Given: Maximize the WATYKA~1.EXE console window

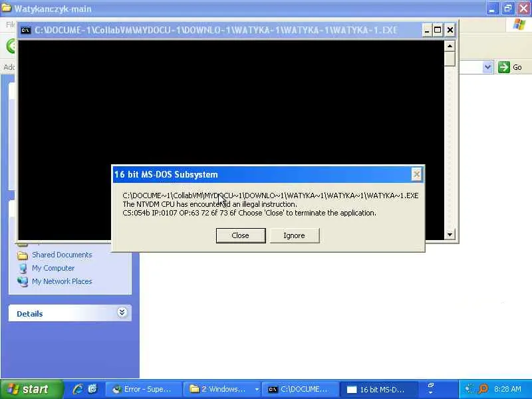Looking at the screenshot, I should 438,31.
